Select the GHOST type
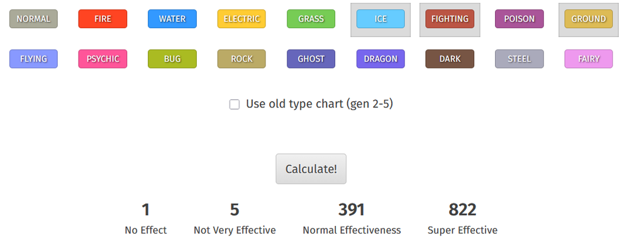Image resolution: width=644 pixels, height=243 pixels. pyautogui.click(x=311, y=58)
